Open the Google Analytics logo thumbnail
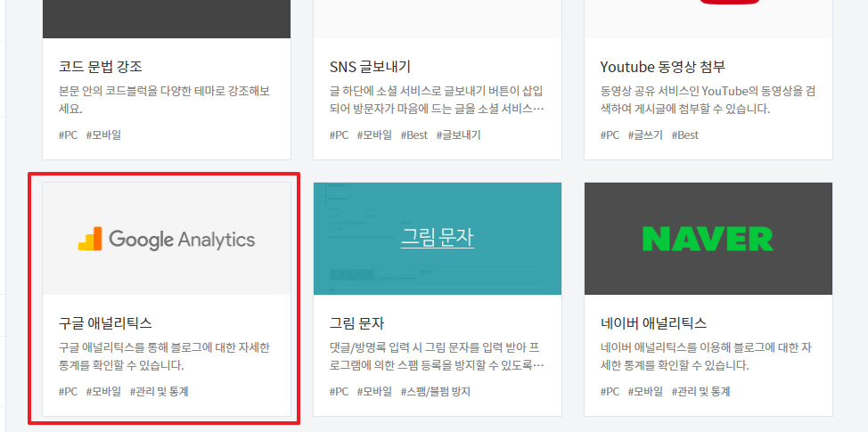Screen dimensions: 868x432 pos(167,239)
